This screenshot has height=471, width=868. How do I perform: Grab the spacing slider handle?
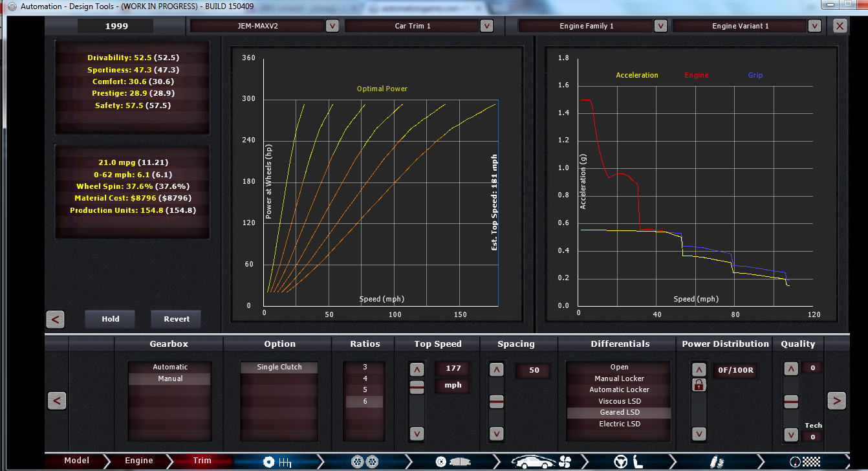click(x=497, y=401)
